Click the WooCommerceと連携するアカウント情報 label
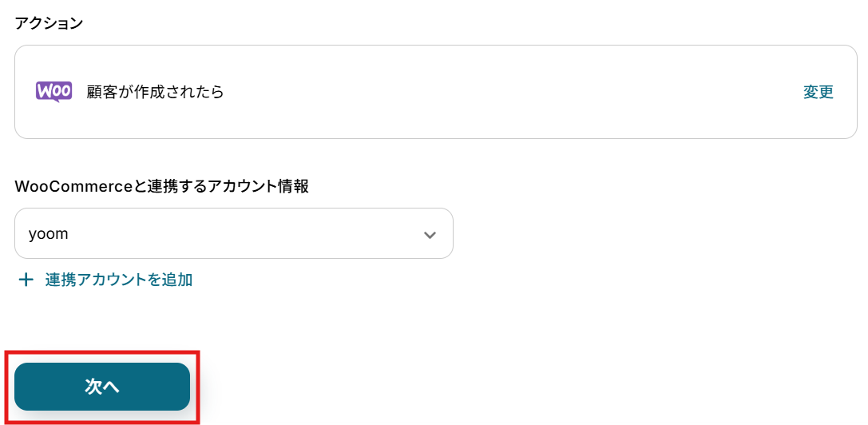868x425 pixels. point(161,186)
